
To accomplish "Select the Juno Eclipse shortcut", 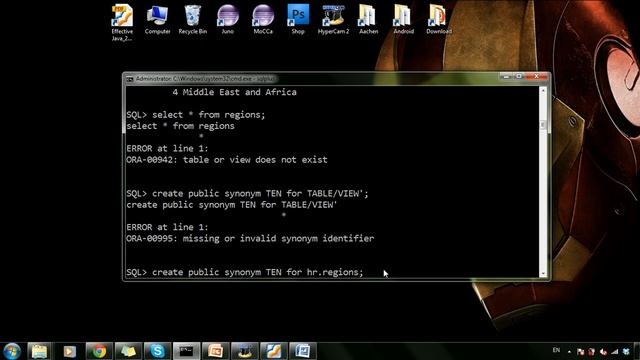I will click(x=228, y=20).
